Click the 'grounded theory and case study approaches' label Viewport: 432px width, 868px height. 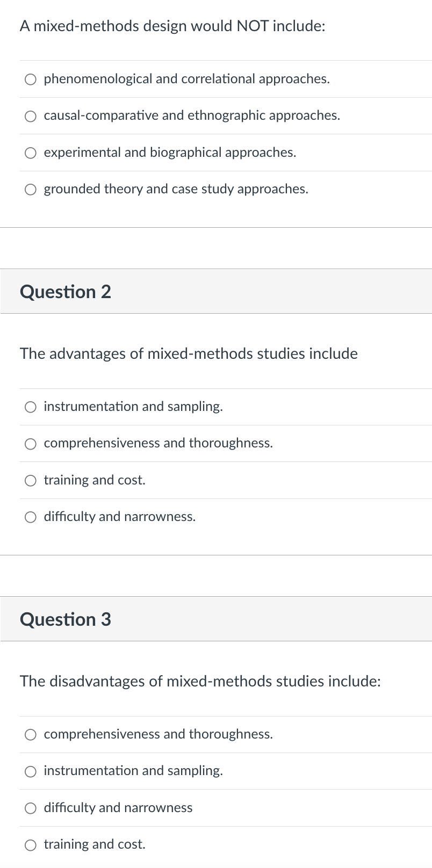click(176, 189)
